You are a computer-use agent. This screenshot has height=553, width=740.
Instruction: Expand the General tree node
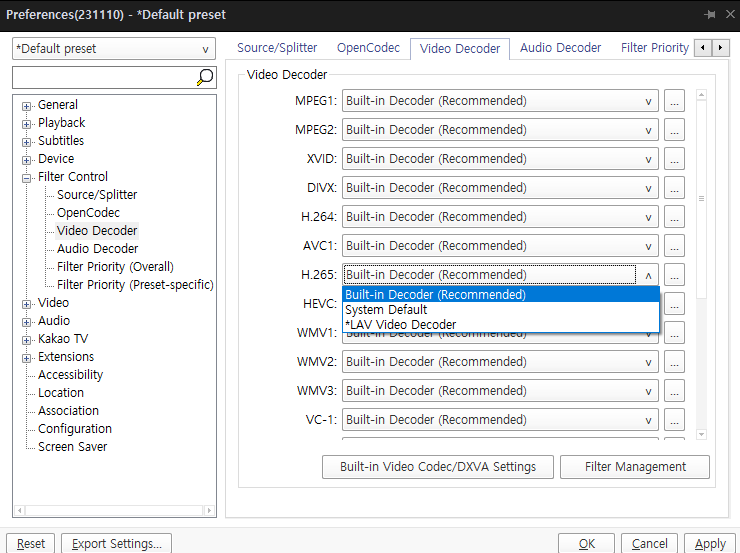pyautogui.click(x=27, y=105)
